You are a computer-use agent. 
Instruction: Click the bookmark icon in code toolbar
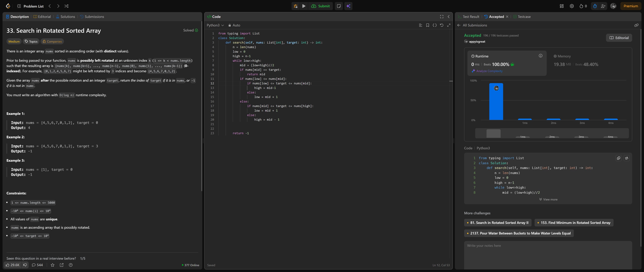tap(427, 25)
